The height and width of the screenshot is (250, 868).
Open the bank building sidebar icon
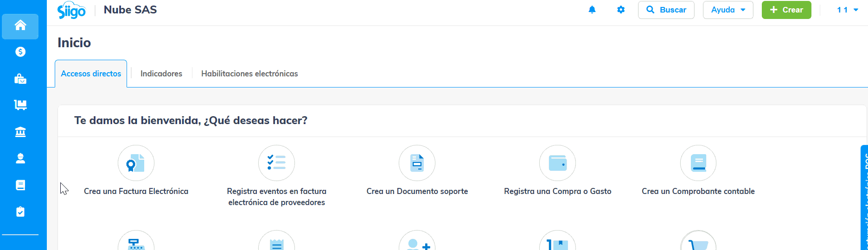pos(20,132)
